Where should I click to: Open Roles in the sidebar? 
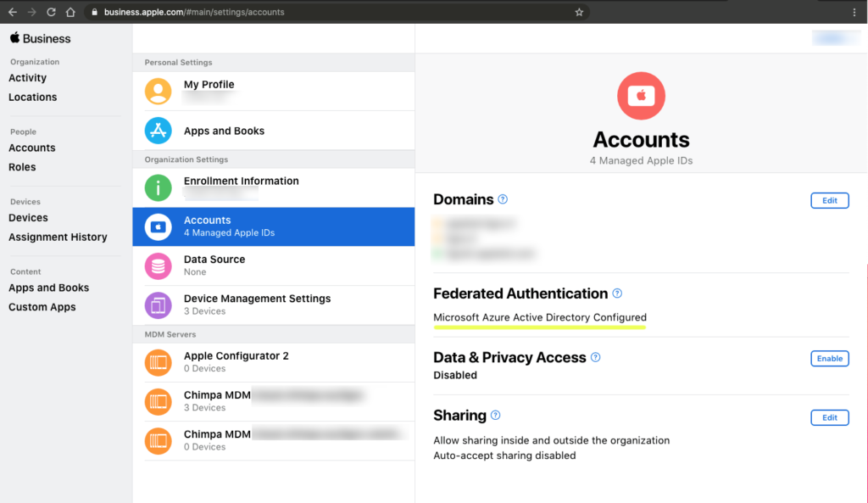coord(22,167)
